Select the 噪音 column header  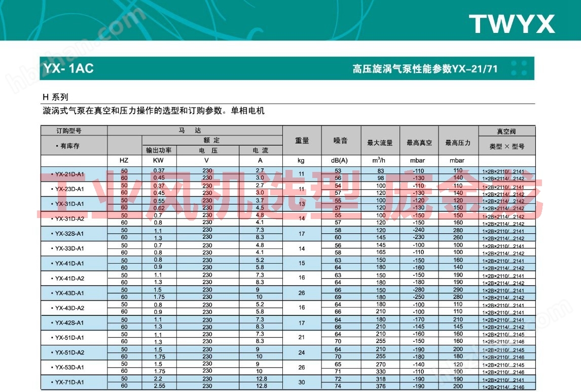341,140
